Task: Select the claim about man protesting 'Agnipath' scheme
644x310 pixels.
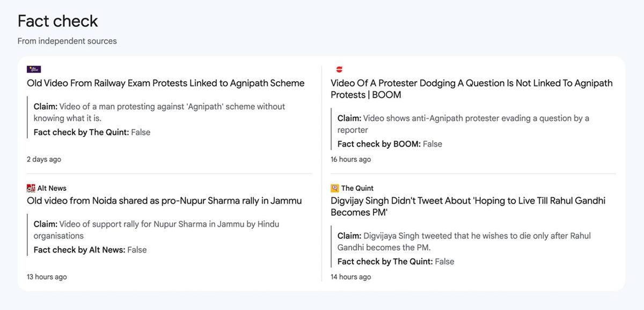Action: [159, 112]
